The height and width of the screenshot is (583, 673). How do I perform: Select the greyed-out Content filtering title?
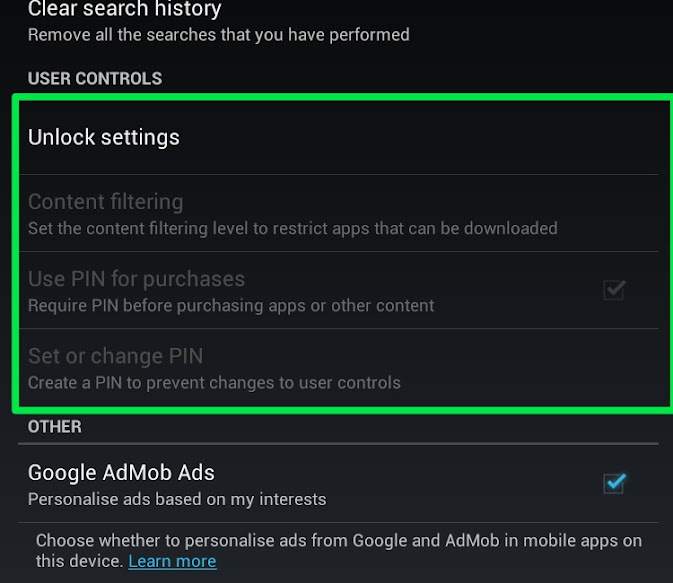(105, 202)
